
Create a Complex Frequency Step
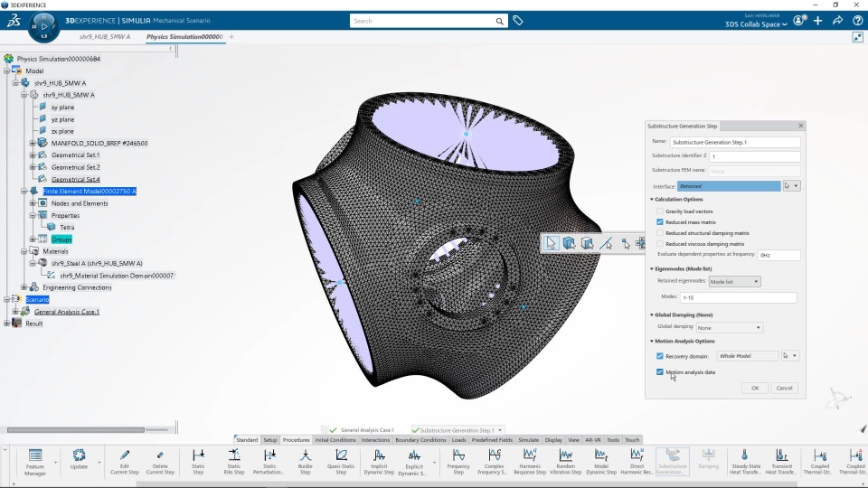pyautogui.click(x=495, y=462)
